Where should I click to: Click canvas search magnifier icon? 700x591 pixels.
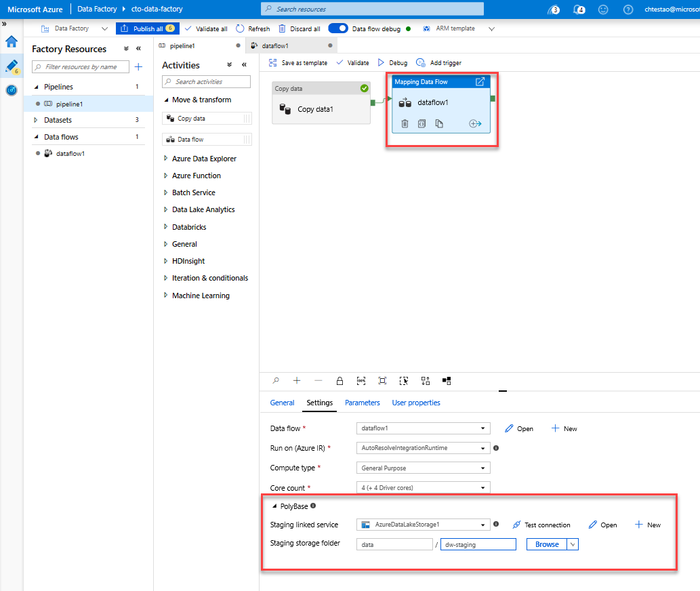(276, 381)
